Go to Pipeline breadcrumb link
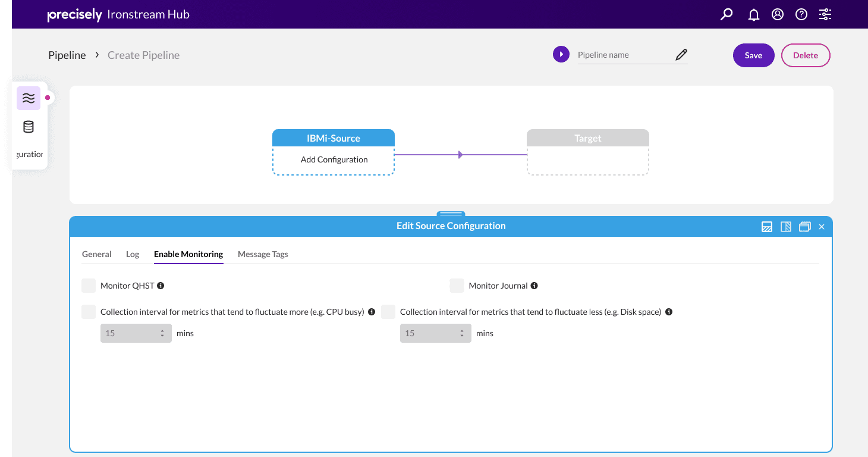868x457 pixels. click(67, 55)
